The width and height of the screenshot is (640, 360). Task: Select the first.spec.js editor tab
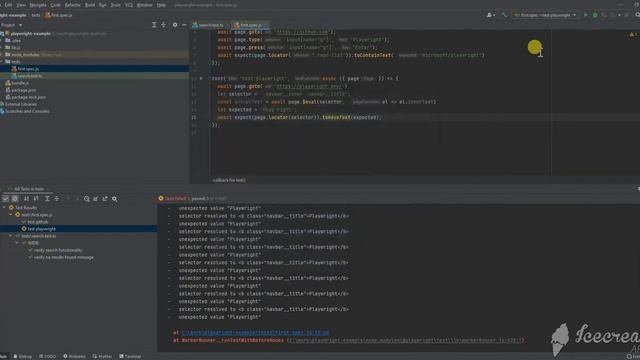(x=250, y=25)
